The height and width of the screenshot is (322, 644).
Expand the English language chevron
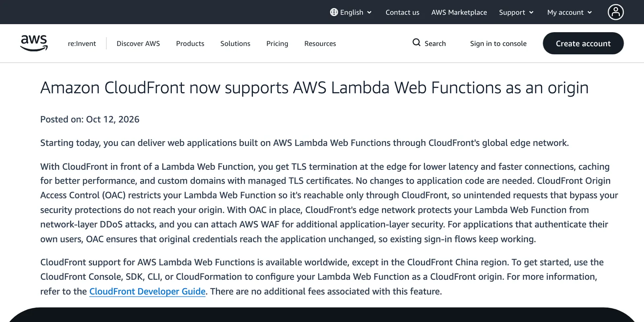[369, 12]
